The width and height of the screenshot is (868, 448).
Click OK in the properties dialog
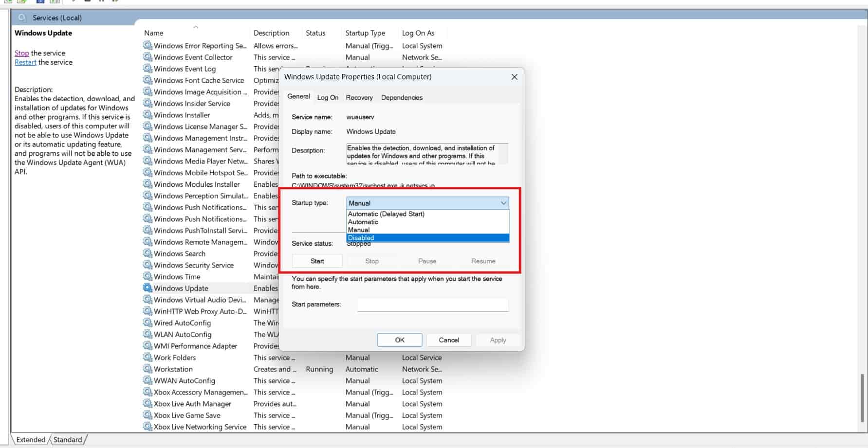click(x=400, y=340)
